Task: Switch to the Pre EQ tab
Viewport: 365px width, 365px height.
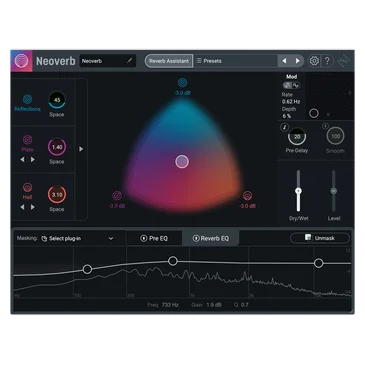Action: coord(154,238)
